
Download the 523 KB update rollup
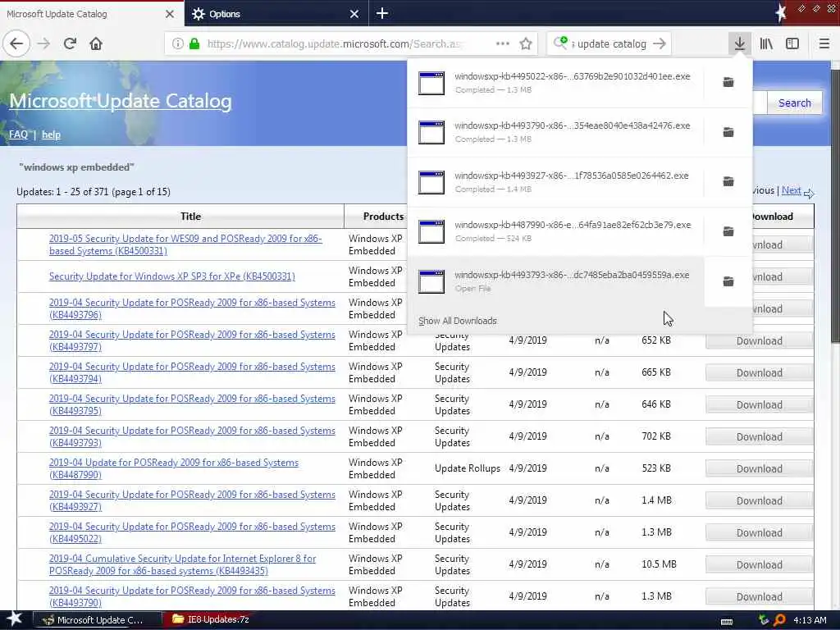(x=759, y=468)
